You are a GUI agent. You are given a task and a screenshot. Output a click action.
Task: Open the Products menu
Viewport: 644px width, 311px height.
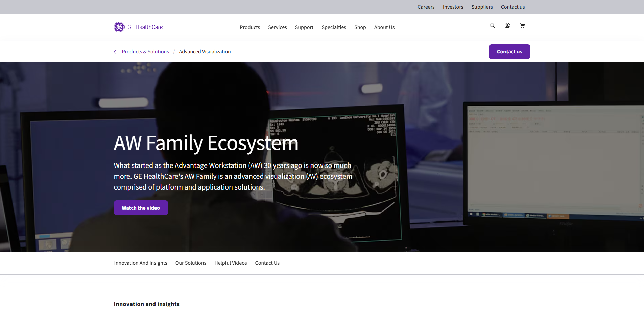pyautogui.click(x=250, y=27)
